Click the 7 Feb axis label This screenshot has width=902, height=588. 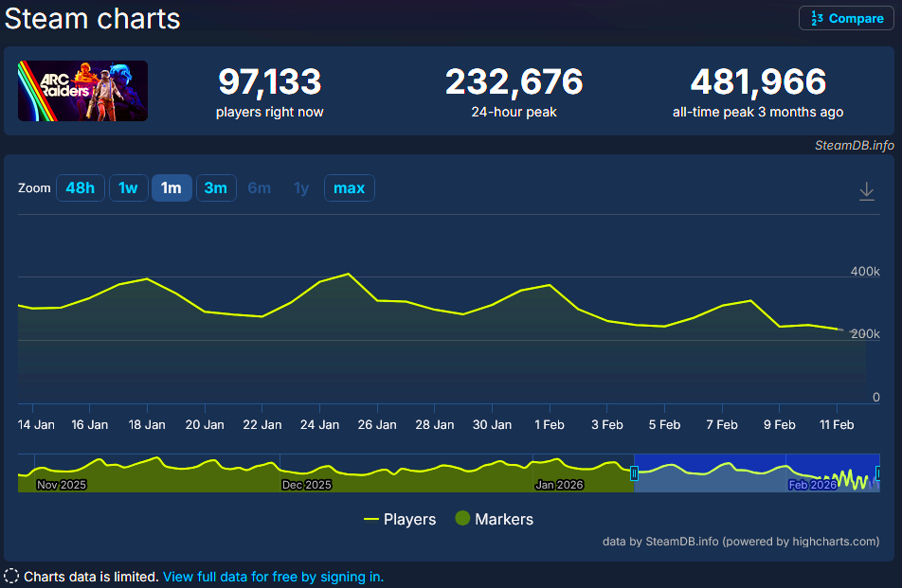pos(722,425)
